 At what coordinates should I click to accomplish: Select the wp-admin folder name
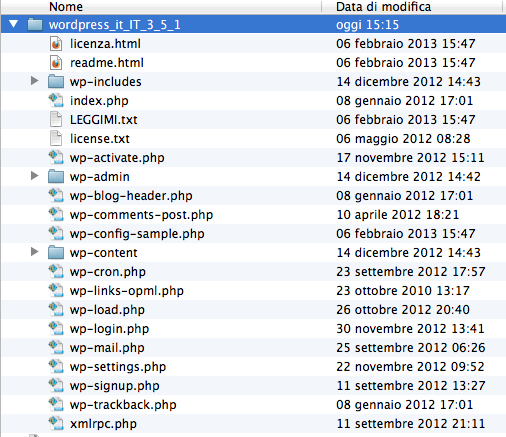[100, 177]
